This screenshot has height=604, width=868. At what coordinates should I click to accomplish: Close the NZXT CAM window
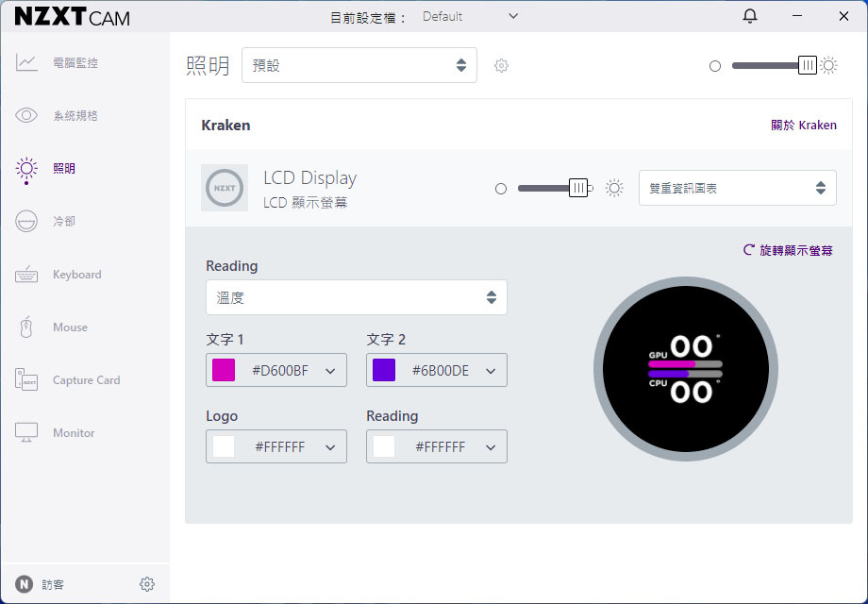(843, 16)
